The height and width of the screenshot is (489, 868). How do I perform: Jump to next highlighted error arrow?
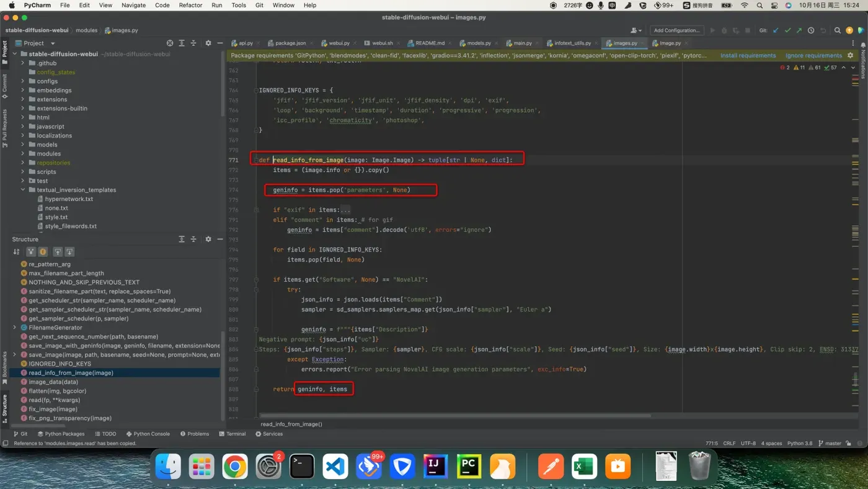pyautogui.click(x=853, y=68)
